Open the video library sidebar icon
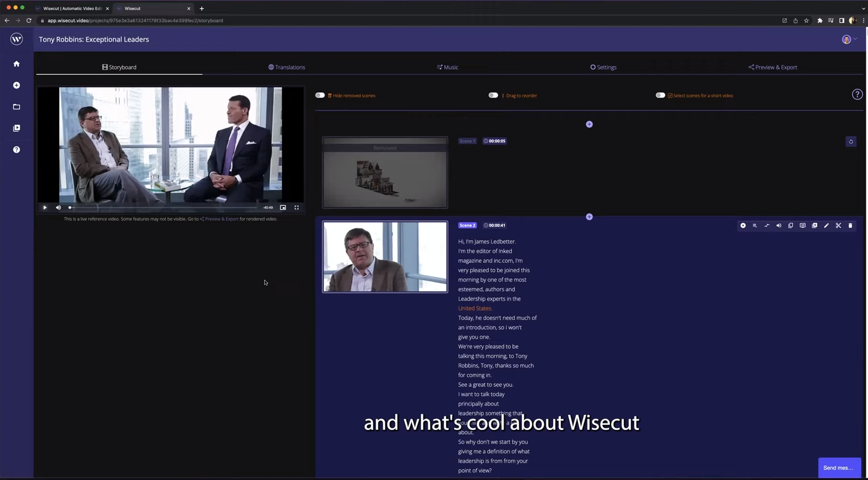868x480 pixels. coord(16,128)
